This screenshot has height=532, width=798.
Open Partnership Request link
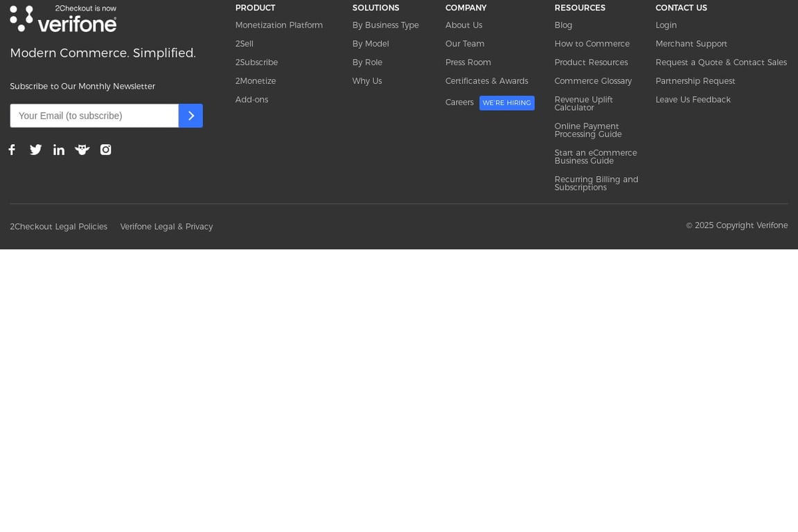click(695, 81)
